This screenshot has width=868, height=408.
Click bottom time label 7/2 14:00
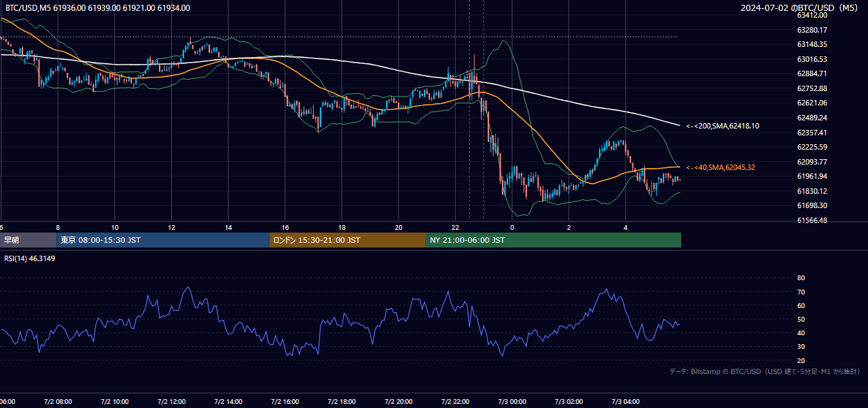[228, 402]
